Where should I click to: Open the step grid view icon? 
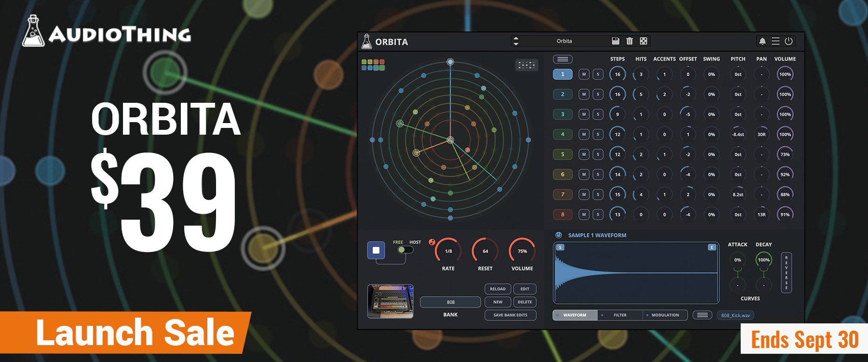click(527, 65)
